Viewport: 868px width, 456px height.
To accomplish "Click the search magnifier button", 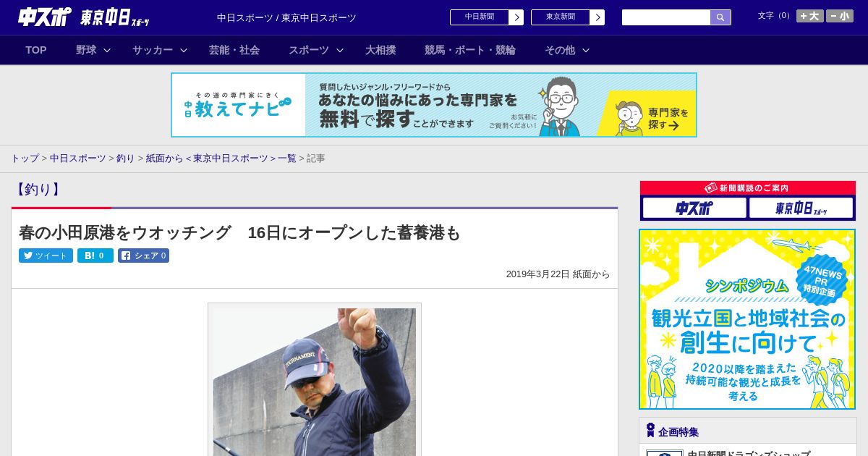I will pos(720,17).
